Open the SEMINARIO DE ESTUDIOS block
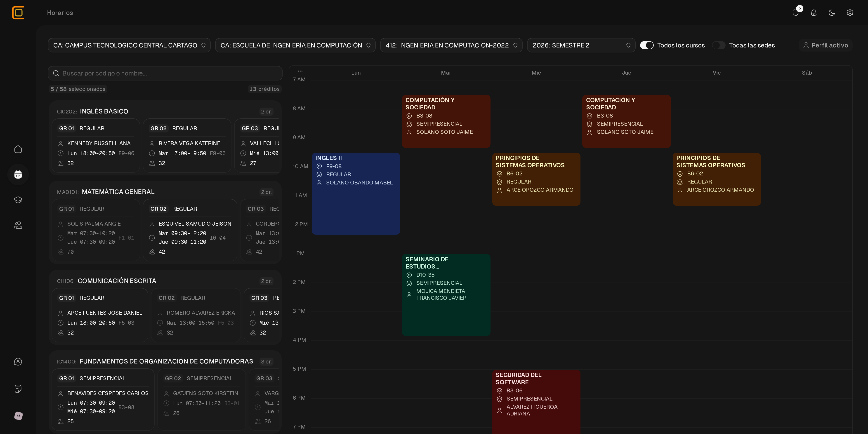Viewport: 868px width, 434px height. [446, 295]
